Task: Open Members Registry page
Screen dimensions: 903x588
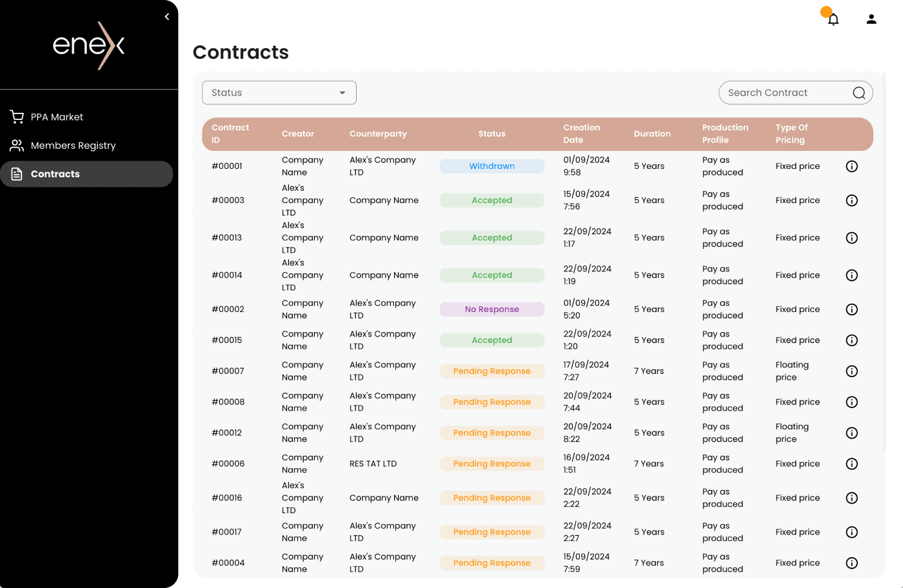Action: click(x=73, y=146)
